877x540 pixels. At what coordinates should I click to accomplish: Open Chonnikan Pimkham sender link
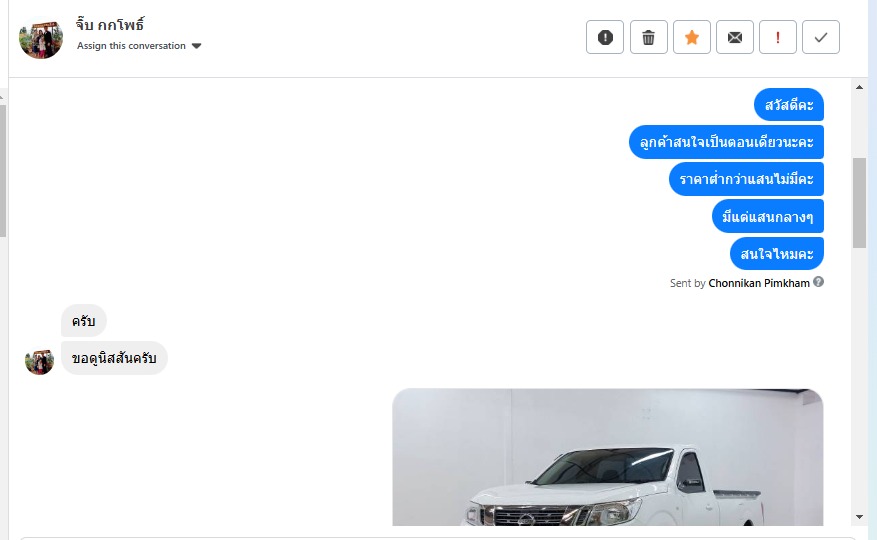(759, 283)
